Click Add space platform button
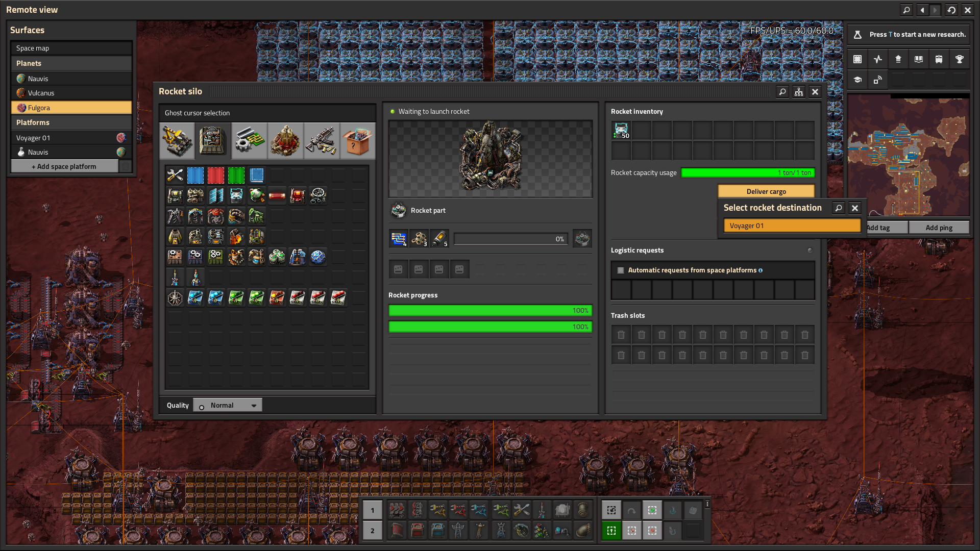 click(x=64, y=166)
